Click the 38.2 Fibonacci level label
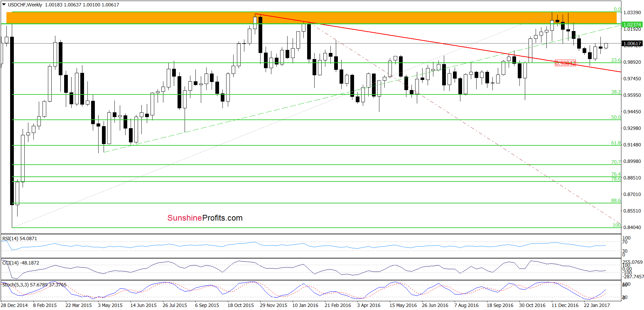The width and height of the screenshot is (644, 310). 616,92
